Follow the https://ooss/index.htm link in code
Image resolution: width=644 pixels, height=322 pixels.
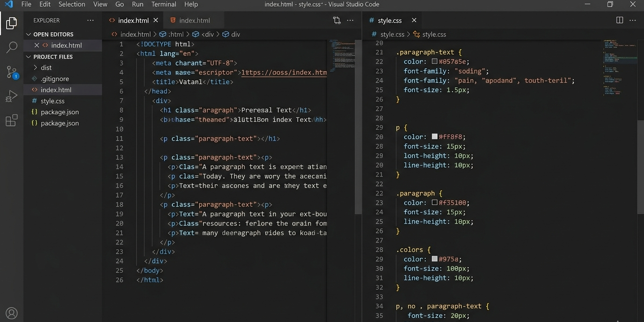point(284,73)
